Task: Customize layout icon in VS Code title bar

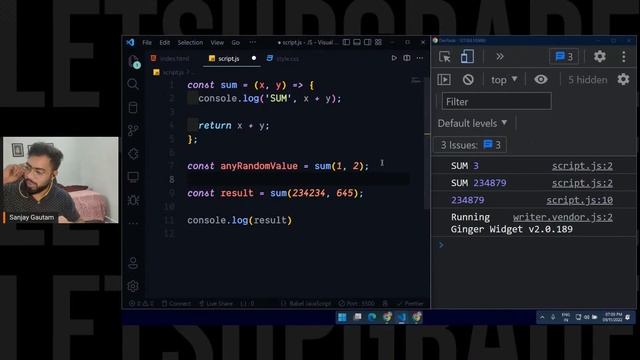Action: click(x=378, y=42)
